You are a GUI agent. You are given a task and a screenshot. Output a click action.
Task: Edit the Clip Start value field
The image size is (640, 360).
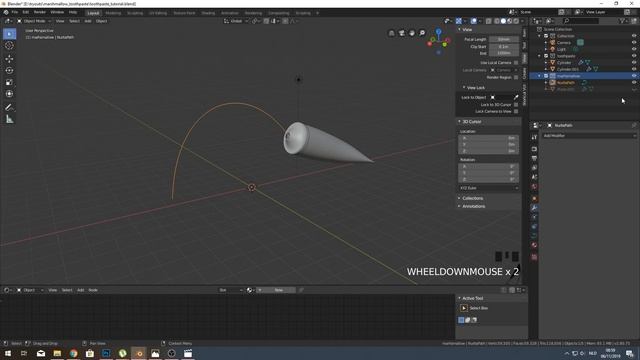tap(504, 47)
